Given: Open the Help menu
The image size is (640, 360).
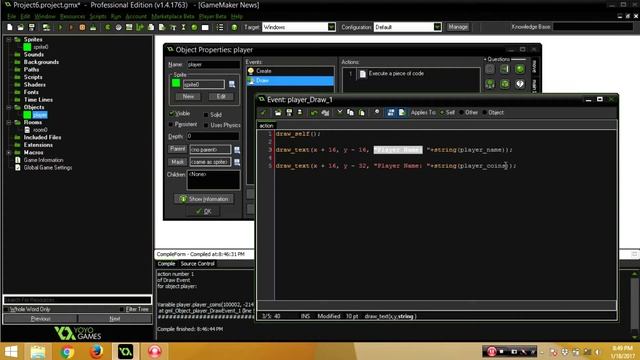Looking at the screenshot, I should 237,16.
